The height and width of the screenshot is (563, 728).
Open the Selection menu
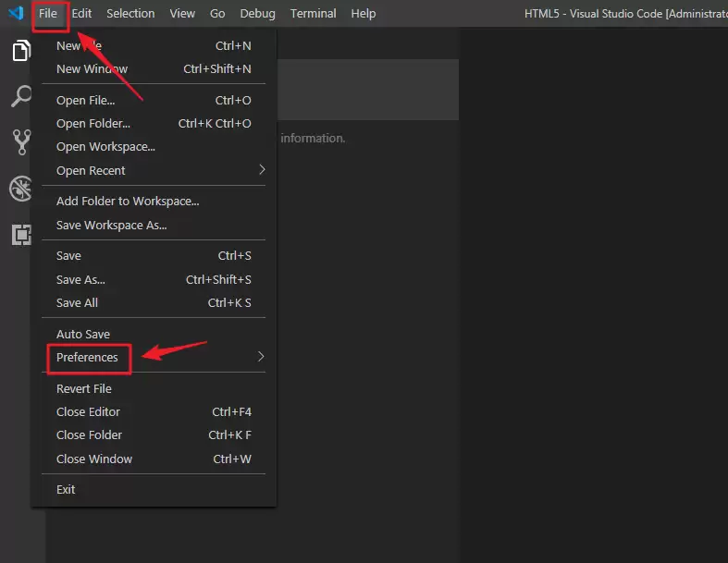pyautogui.click(x=130, y=14)
